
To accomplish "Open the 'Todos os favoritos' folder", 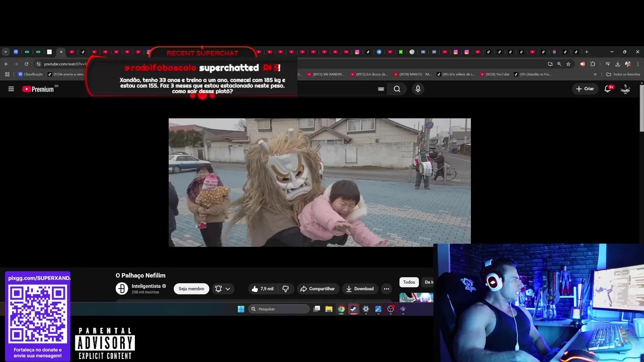I will coord(623,74).
